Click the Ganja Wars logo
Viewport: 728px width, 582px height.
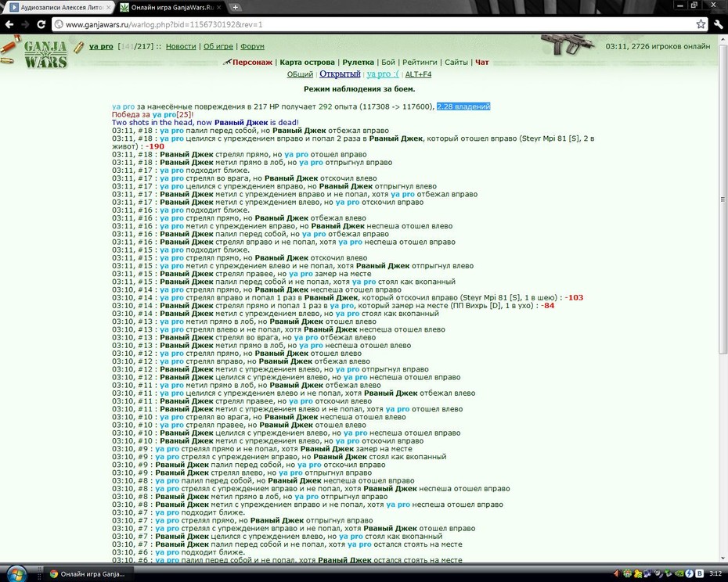click(45, 54)
